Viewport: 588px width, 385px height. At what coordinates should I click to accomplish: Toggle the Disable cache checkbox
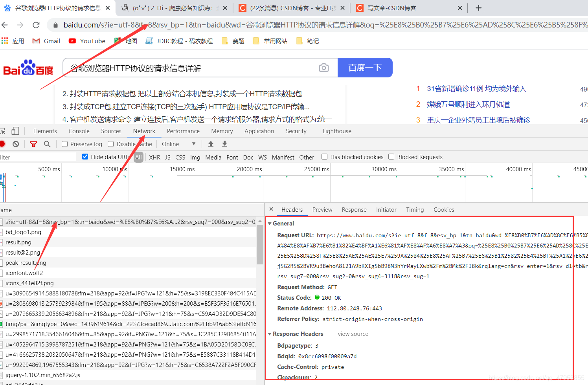coord(111,144)
